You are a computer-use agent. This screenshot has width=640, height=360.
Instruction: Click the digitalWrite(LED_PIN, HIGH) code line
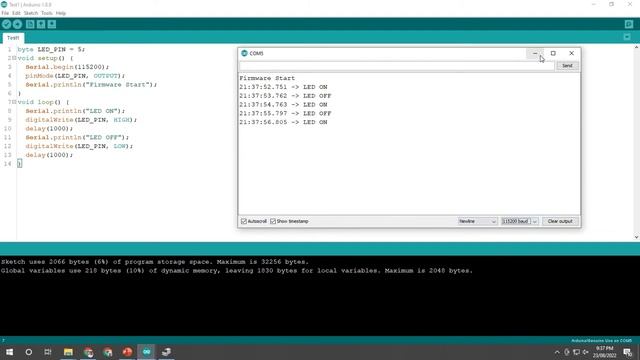click(x=81, y=120)
